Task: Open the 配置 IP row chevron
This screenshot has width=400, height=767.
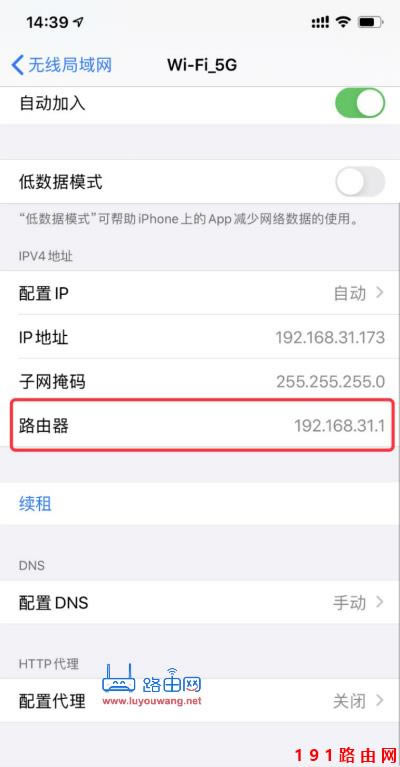Action: click(379, 293)
